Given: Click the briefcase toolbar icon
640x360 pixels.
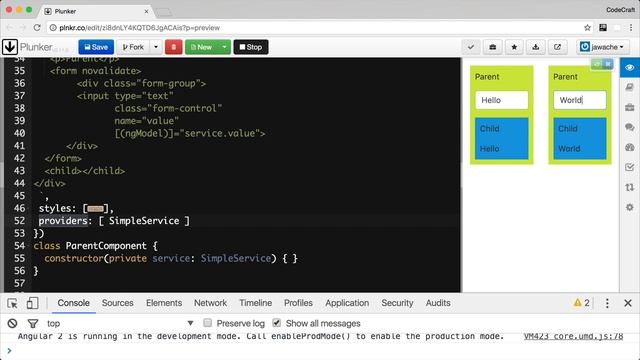Looking at the screenshot, I should click(x=493, y=47).
